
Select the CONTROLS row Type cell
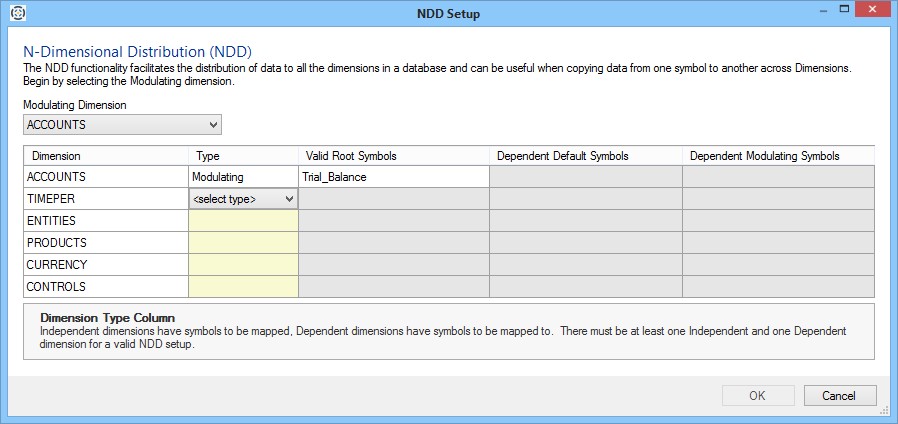(x=243, y=287)
